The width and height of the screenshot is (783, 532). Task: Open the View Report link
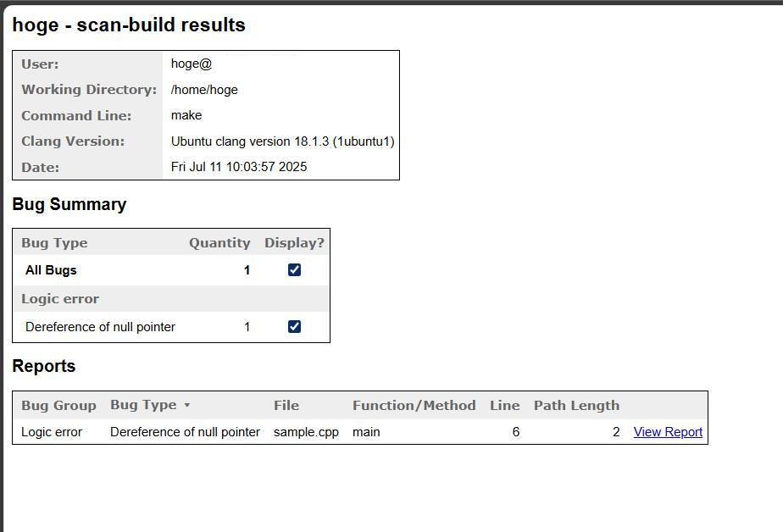pos(667,432)
